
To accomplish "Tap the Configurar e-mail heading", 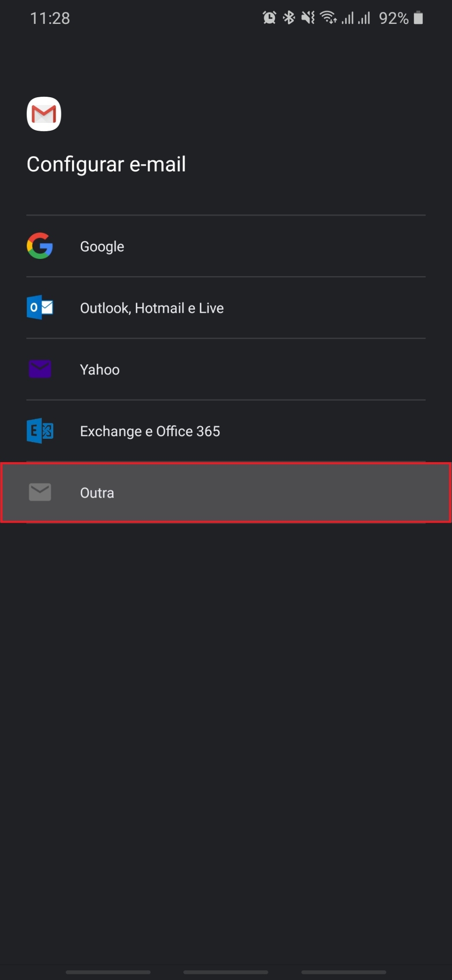I will 106,164.
